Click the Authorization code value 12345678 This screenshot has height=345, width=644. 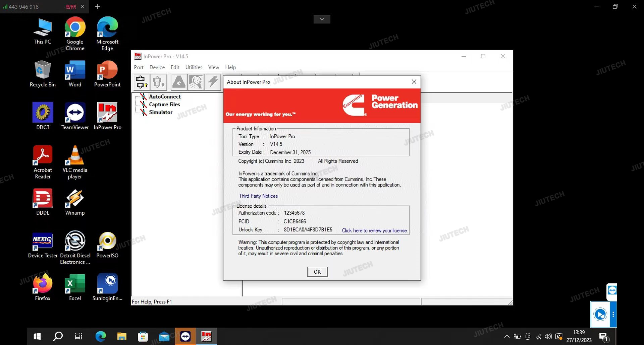click(x=294, y=213)
